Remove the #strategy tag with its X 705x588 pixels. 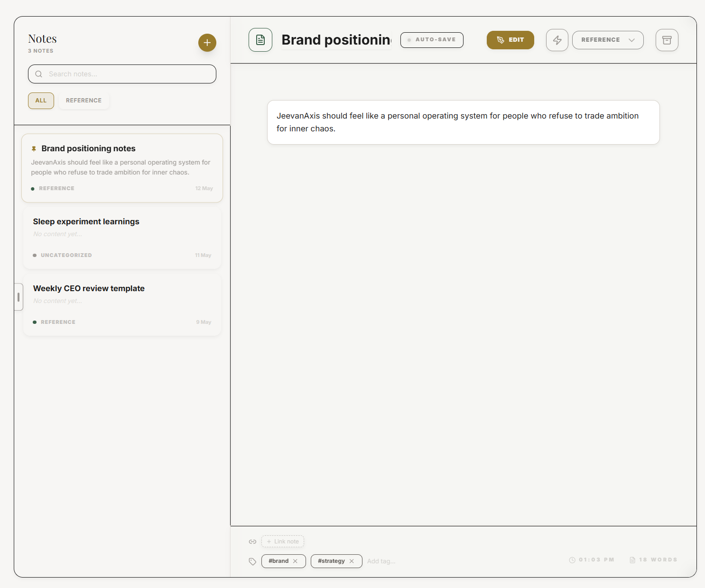pos(352,561)
